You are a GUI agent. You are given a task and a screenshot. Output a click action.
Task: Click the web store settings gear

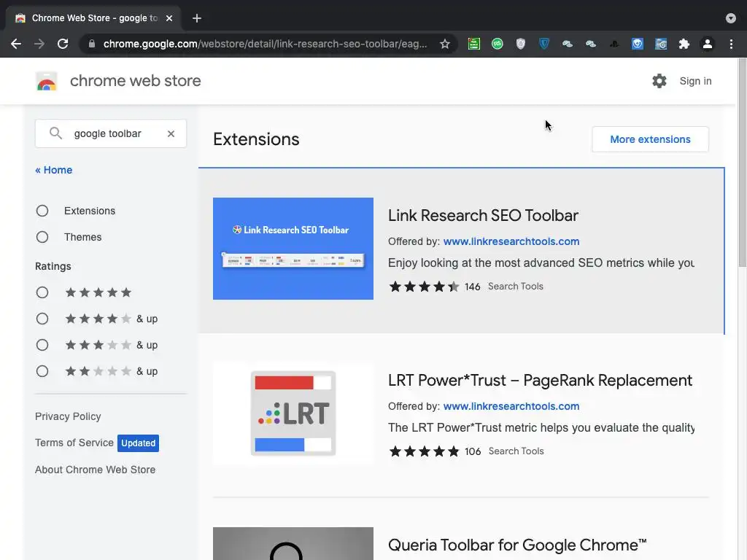659,81
